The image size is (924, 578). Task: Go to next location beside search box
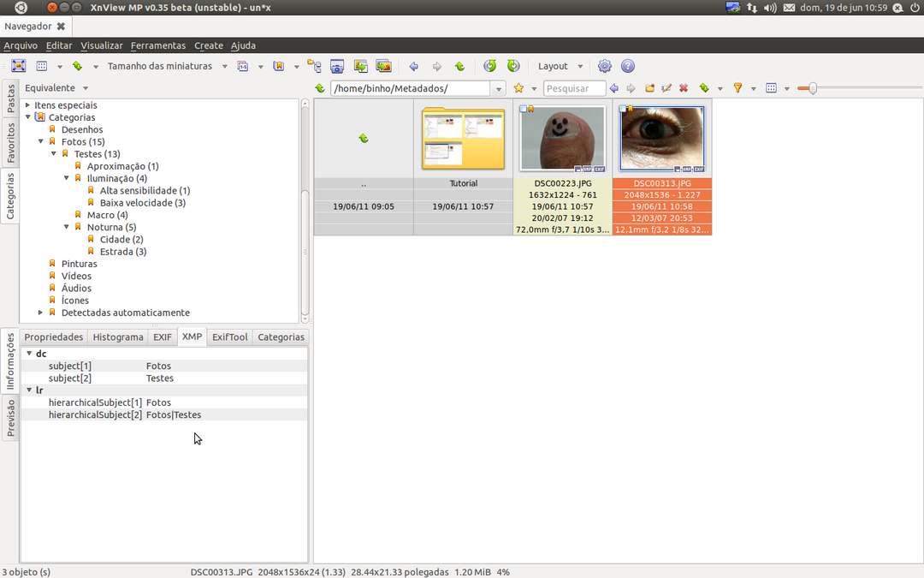pos(631,88)
